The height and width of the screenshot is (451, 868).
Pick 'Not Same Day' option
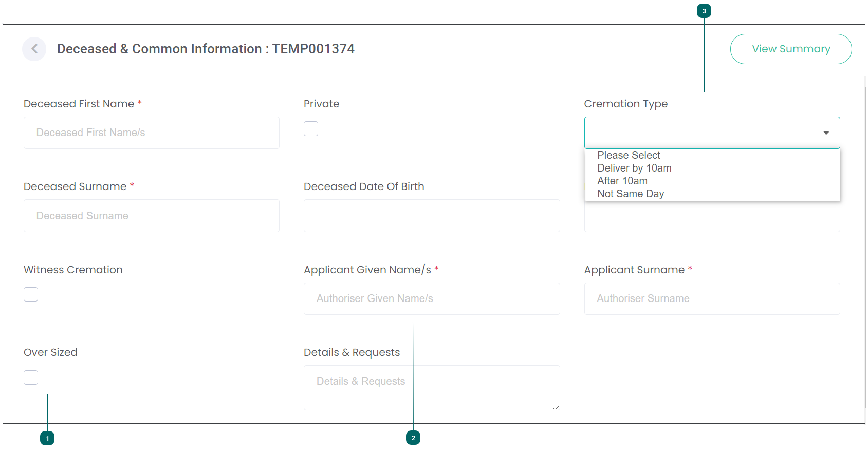(x=712, y=194)
